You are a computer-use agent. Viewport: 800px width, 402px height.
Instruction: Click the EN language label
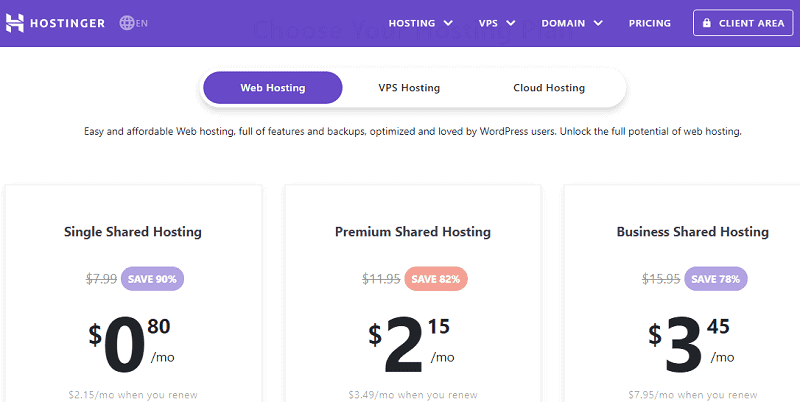pyautogui.click(x=142, y=23)
